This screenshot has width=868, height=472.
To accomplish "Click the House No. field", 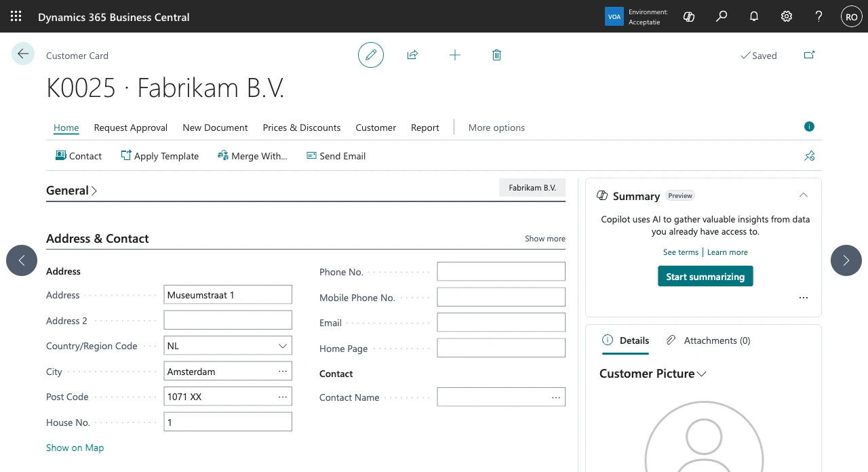I will point(228,422).
